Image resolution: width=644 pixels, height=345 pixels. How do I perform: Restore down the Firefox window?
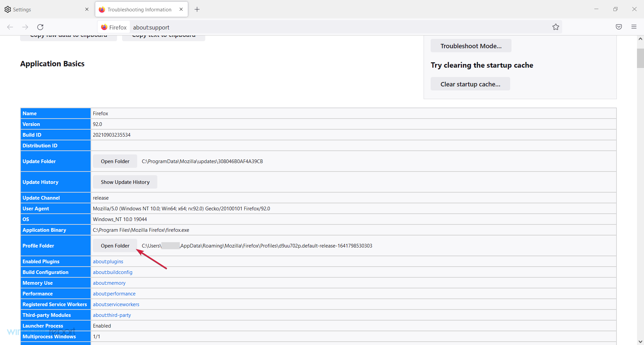[x=615, y=9]
